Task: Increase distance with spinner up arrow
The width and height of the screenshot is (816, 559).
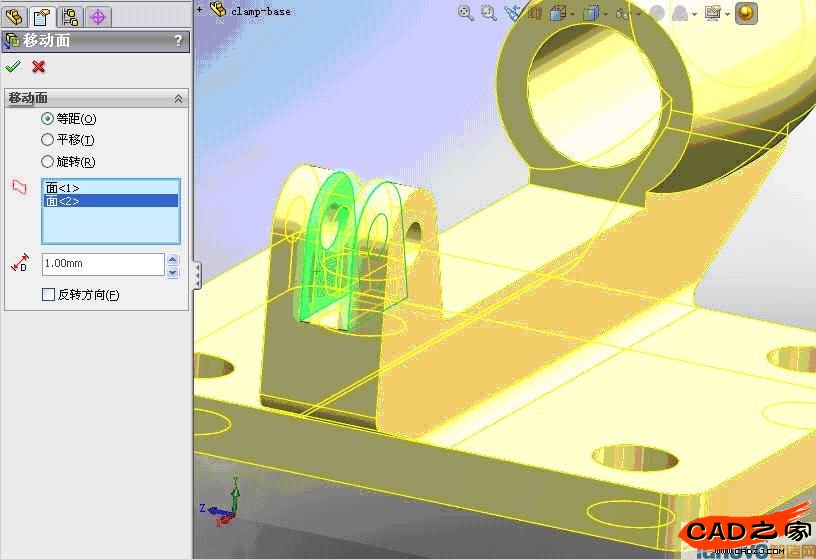Action: tap(173, 259)
